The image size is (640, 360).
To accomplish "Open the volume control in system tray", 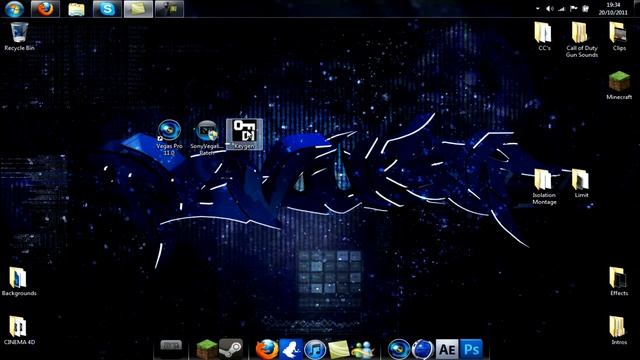I will tap(550, 9).
